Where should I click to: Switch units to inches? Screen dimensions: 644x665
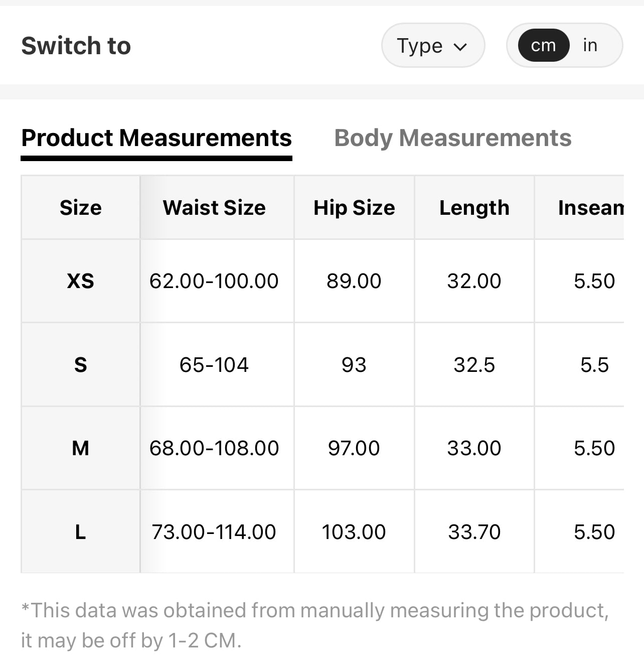(590, 46)
